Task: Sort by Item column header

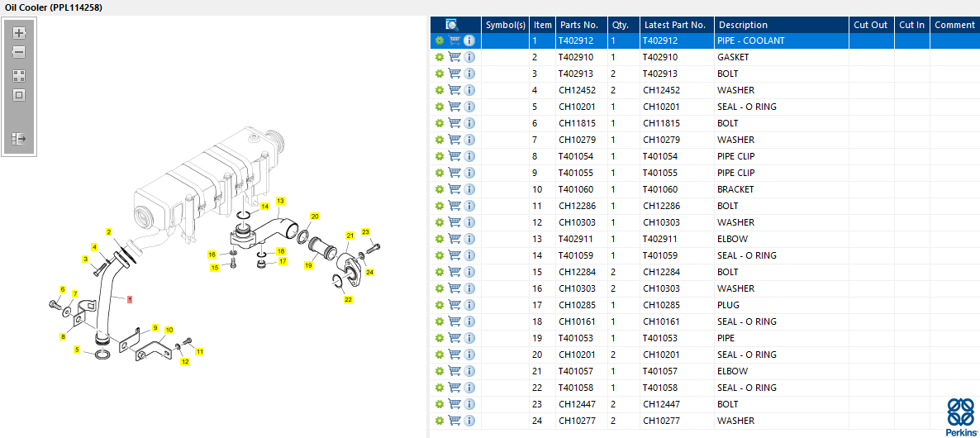Action: tap(543, 25)
